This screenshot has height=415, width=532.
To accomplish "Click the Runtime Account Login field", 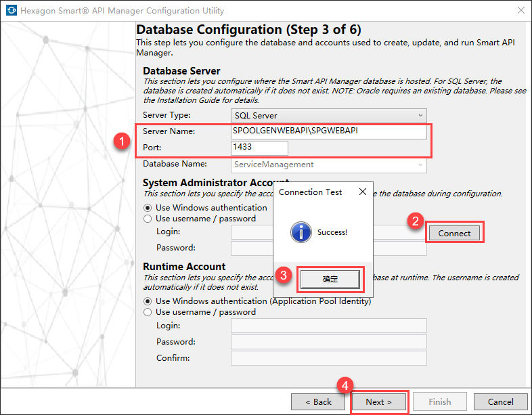I will (x=328, y=326).
